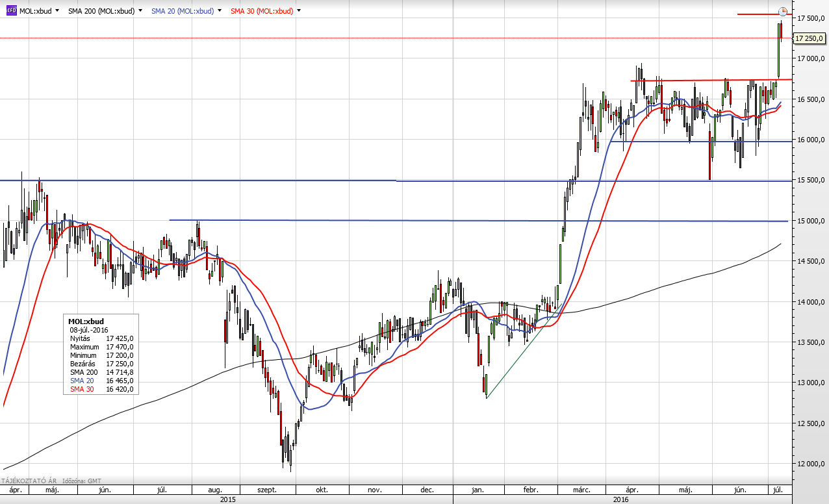Click the 15 500,0 price axis label
Viewport: 829px width, 504px height.
click(810, 180)
